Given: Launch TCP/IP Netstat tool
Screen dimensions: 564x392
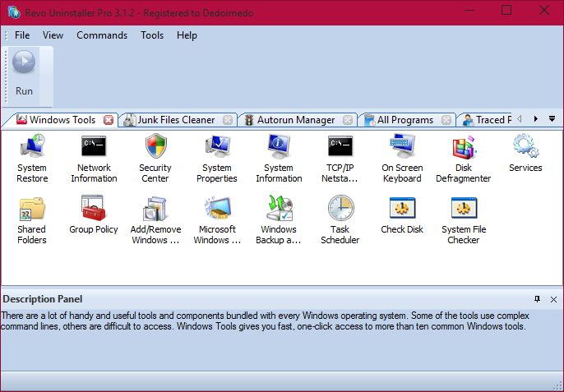Looking at the screenshot, I should click(x=340, y=159).
